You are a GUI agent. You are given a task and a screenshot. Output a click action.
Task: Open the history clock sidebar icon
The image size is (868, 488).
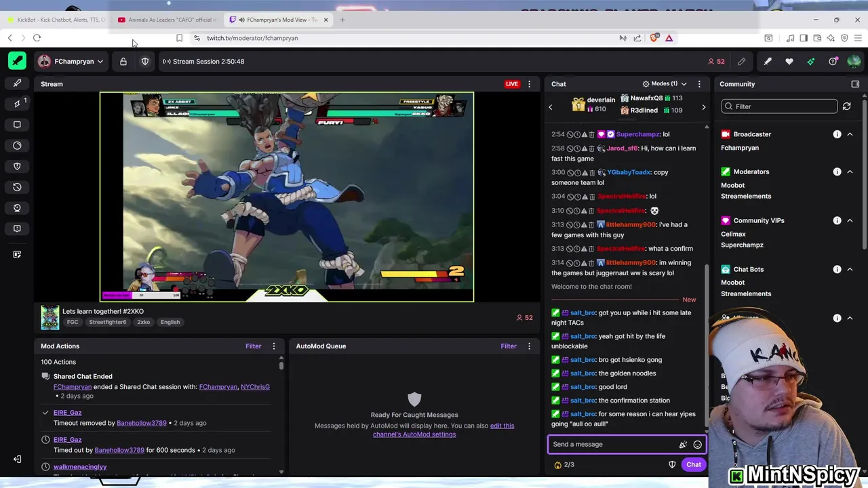(17, 187)
